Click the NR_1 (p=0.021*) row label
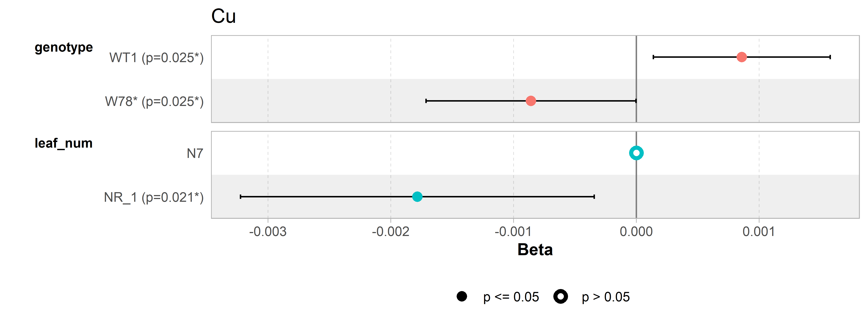The image size is (868, 326). (154, 197)
